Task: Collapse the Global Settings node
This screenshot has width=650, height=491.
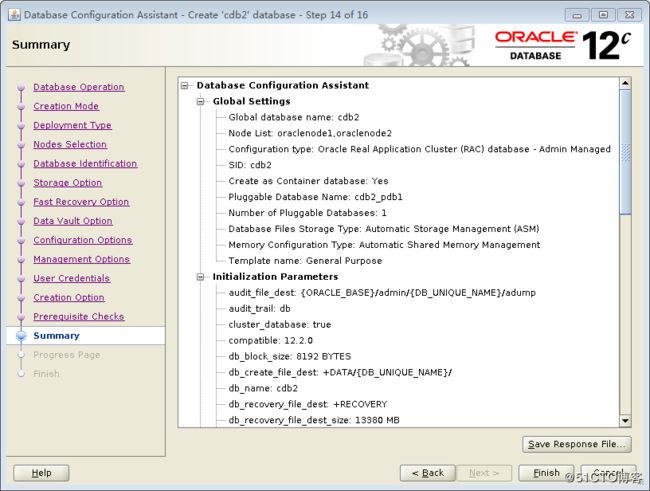Action: 201,101
